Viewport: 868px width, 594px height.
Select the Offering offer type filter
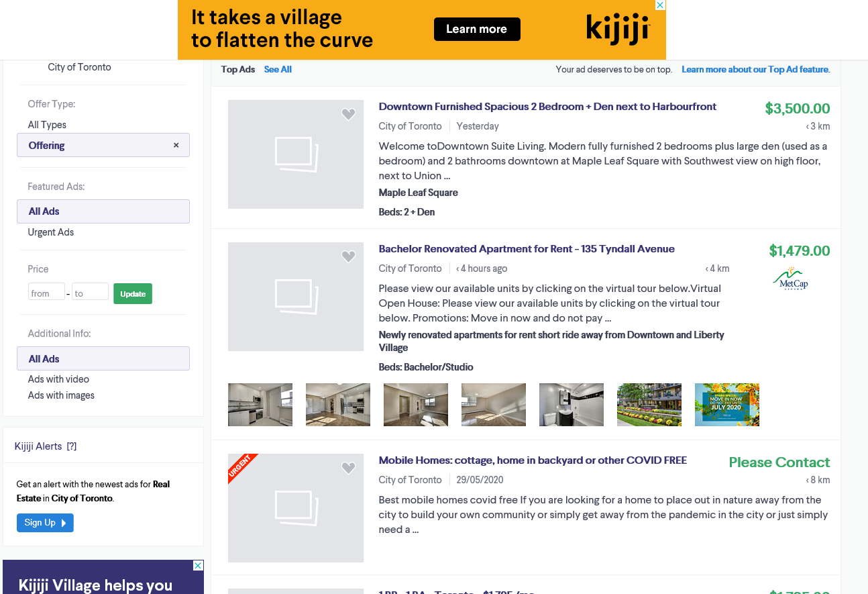(103, 145)
